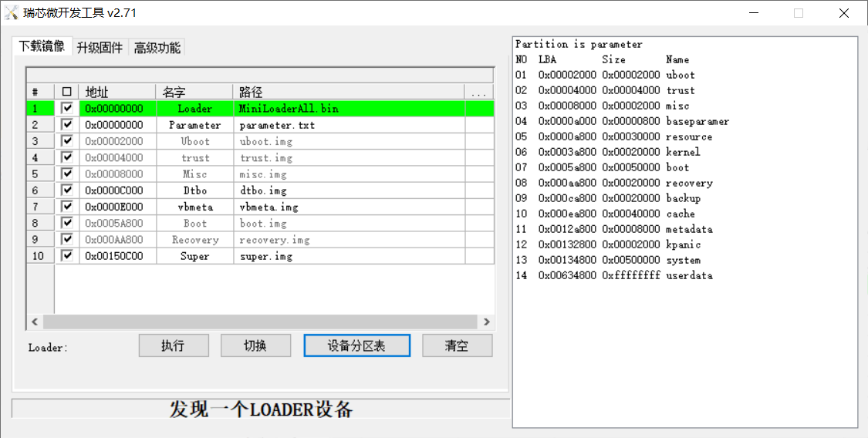
Task: Click the 清空 button
Action: [x=458, y=345]
